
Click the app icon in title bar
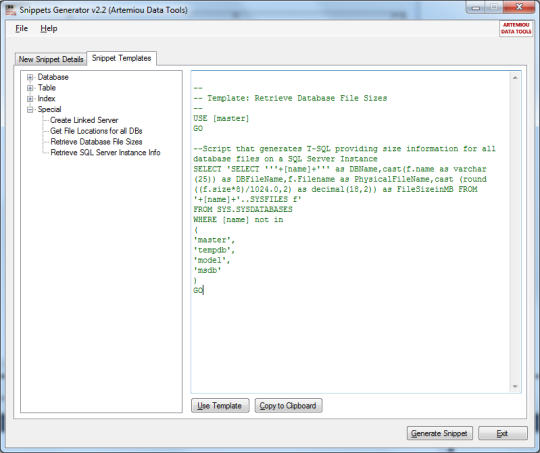tap(11, 10)
